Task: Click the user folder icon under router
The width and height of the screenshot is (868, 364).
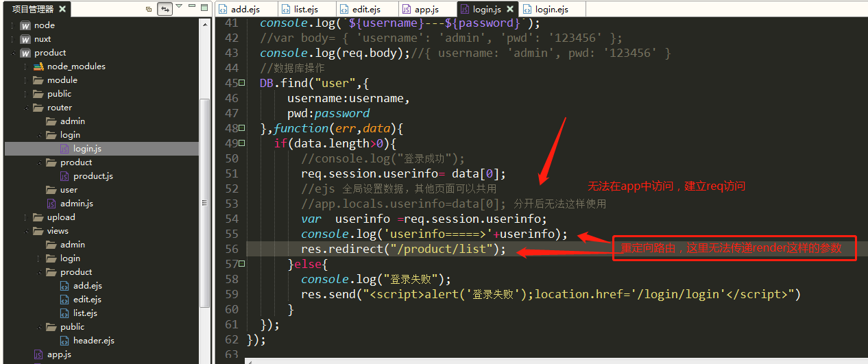Action: (x=51, y=190)
